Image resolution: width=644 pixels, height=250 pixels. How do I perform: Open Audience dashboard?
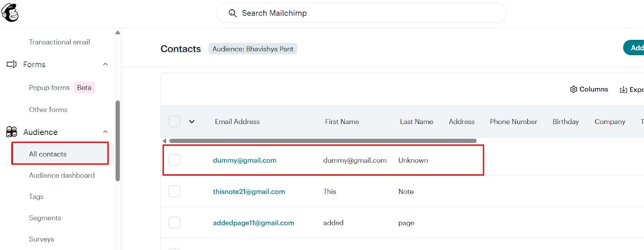pyautogui.click(x=62, y=175)
